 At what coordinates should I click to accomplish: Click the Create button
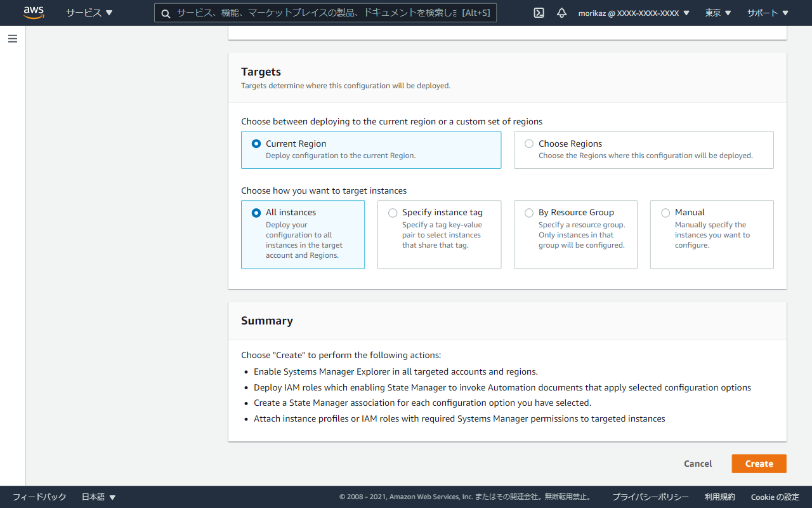point(759,464)
